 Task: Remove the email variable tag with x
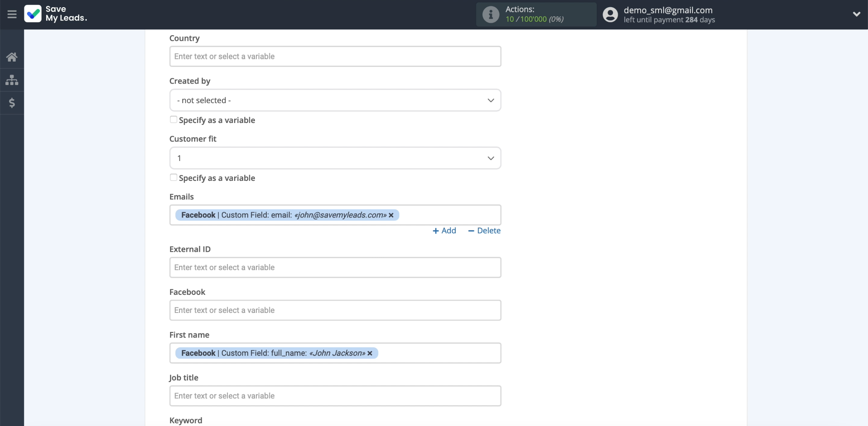(x=391, y=215)
